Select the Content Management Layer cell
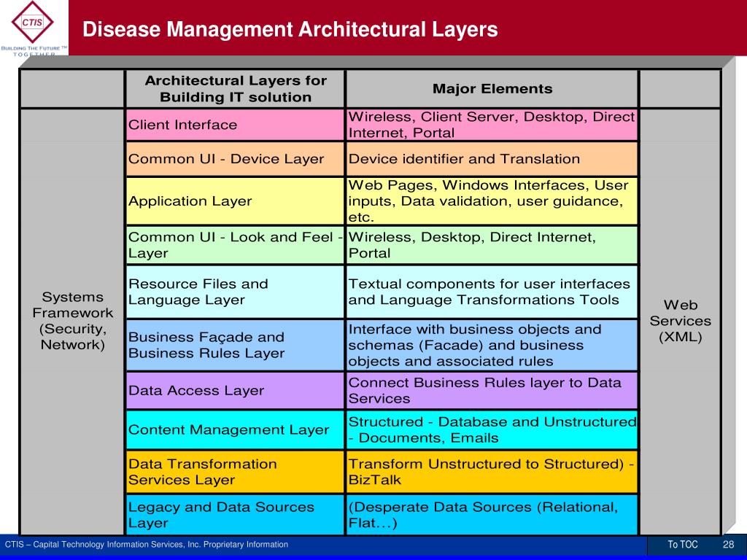 pos(236,430)
